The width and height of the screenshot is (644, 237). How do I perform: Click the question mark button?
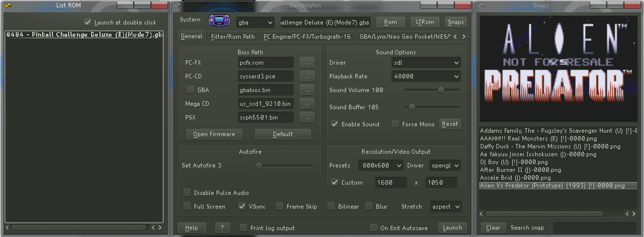coord(223,228)
